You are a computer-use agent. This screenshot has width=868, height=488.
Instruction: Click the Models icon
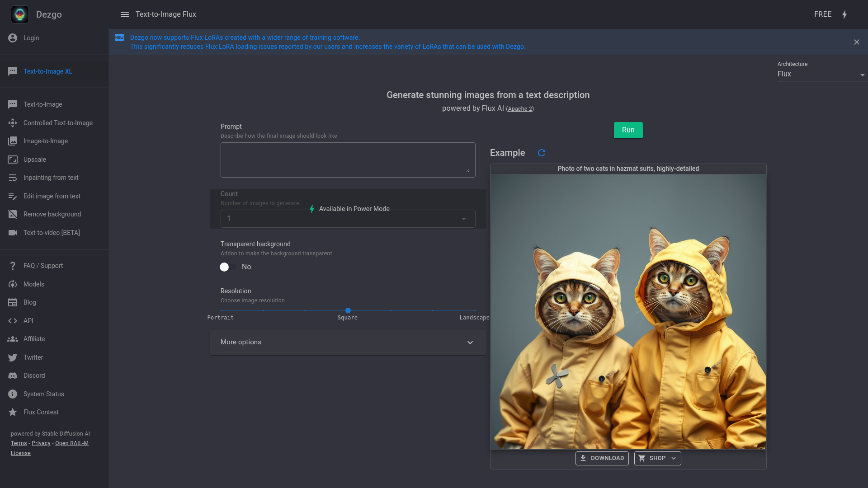[13, 284]
